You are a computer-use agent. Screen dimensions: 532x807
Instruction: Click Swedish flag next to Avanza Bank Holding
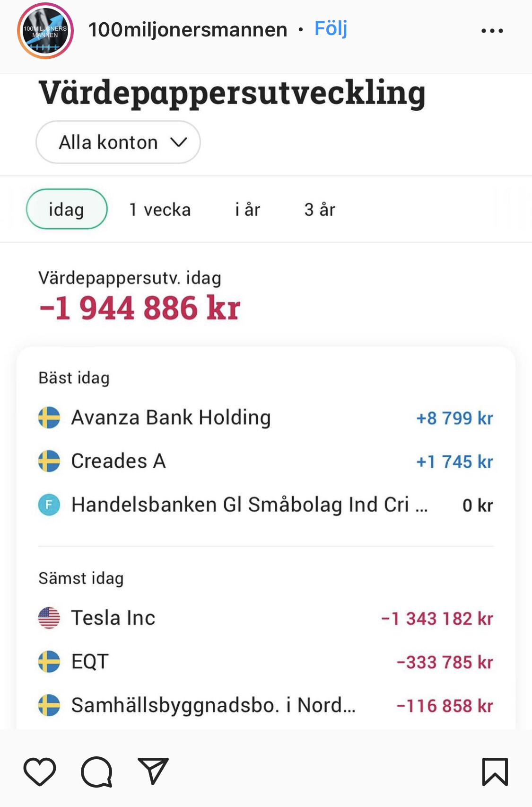click(49, 418)
